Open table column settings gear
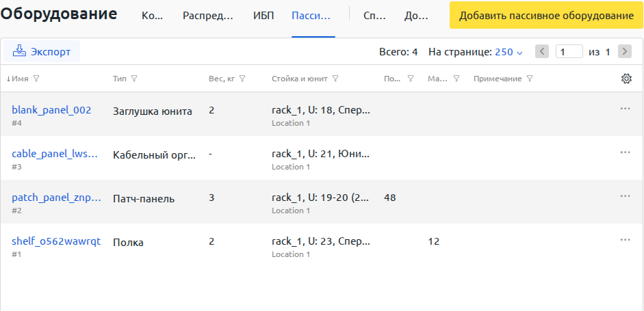Image resolution: width=644 pixels, height=311 pixels. [x=626, y=79]
